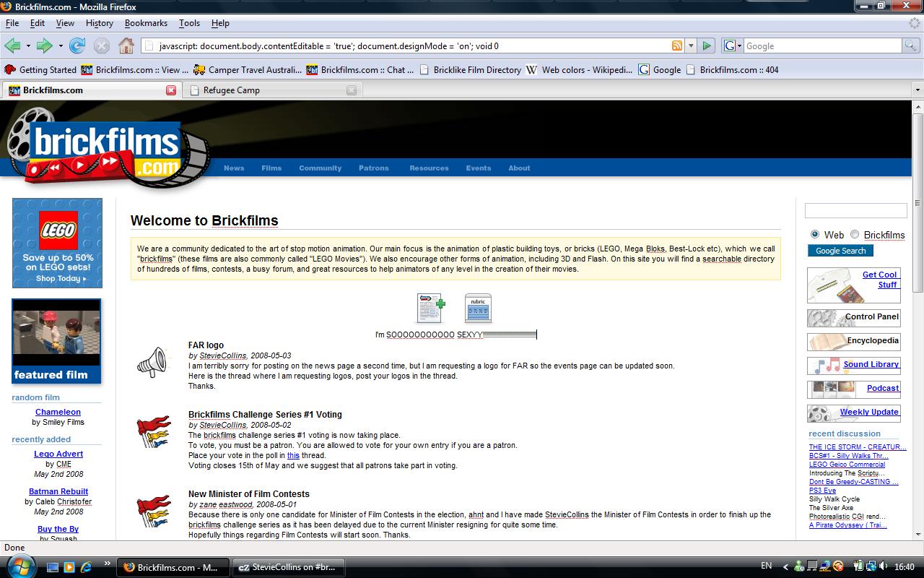
Task: Open the View menu
Action: (x=65, y=23)
